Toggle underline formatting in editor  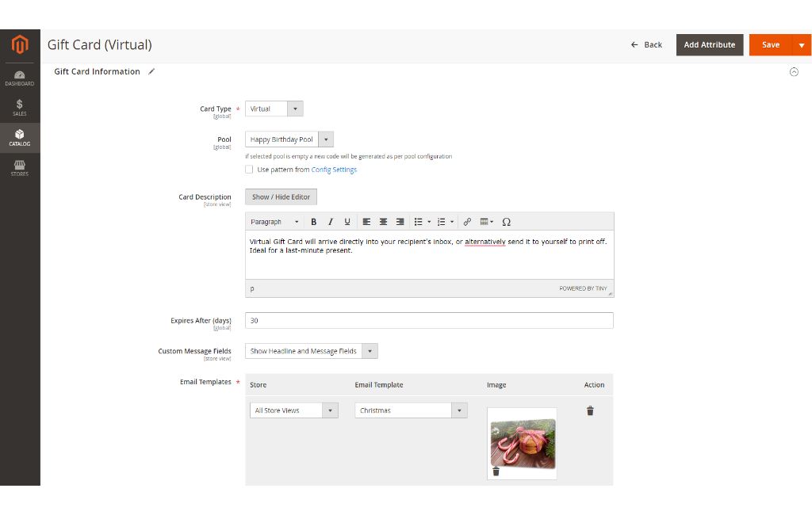(347, 222)
